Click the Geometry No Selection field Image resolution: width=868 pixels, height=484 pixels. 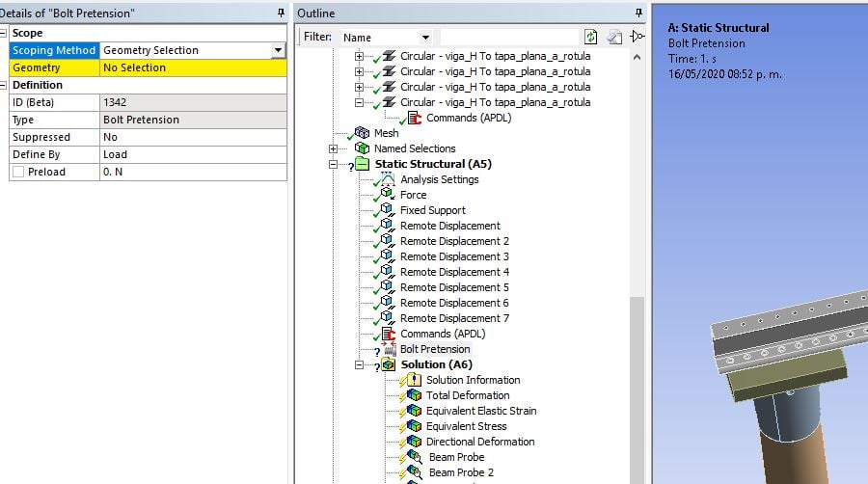point(193,67)
